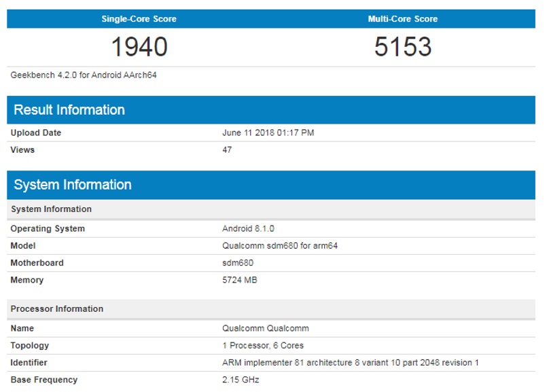547x392 pixels.
Task: Click the Processor Information subheader
Action: point(271,308)
